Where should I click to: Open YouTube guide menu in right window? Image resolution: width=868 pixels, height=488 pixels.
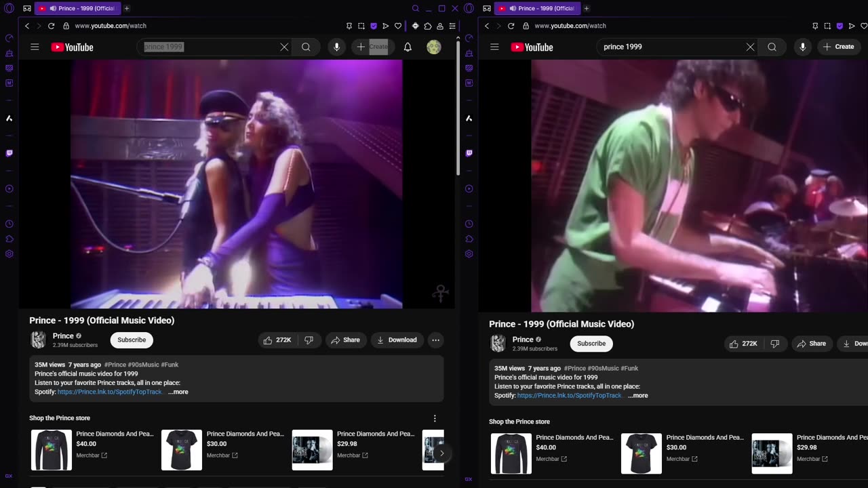coord(494,47)
